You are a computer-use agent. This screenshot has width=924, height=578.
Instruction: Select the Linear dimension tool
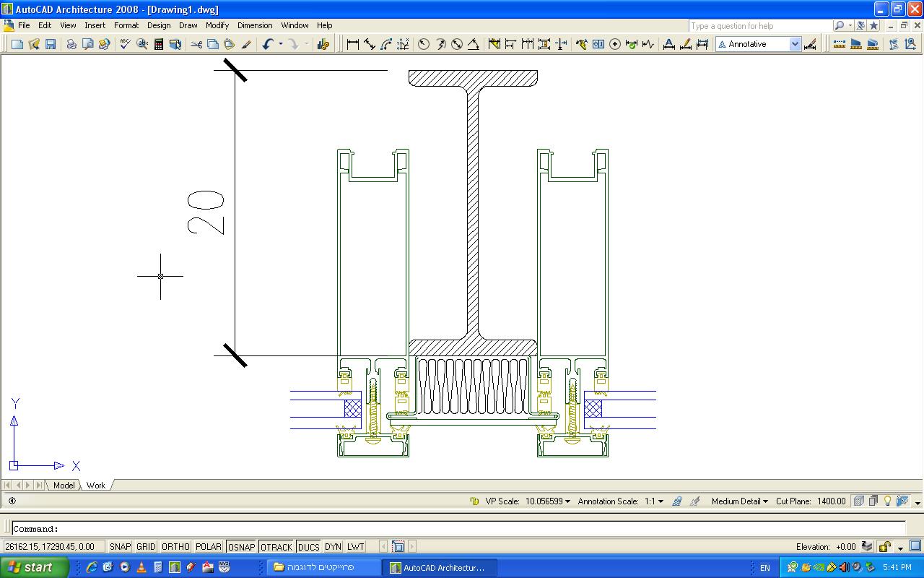click(x=353, y=44)
